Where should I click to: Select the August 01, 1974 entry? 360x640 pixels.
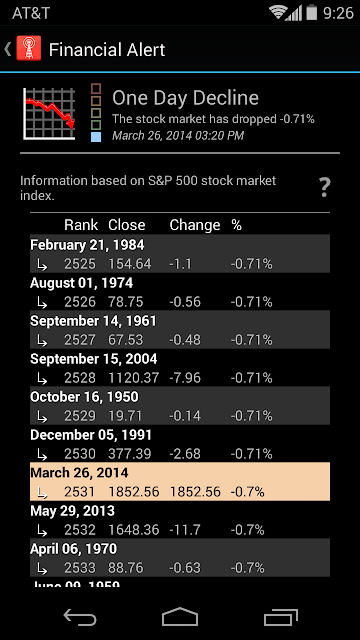pos(180,292)
